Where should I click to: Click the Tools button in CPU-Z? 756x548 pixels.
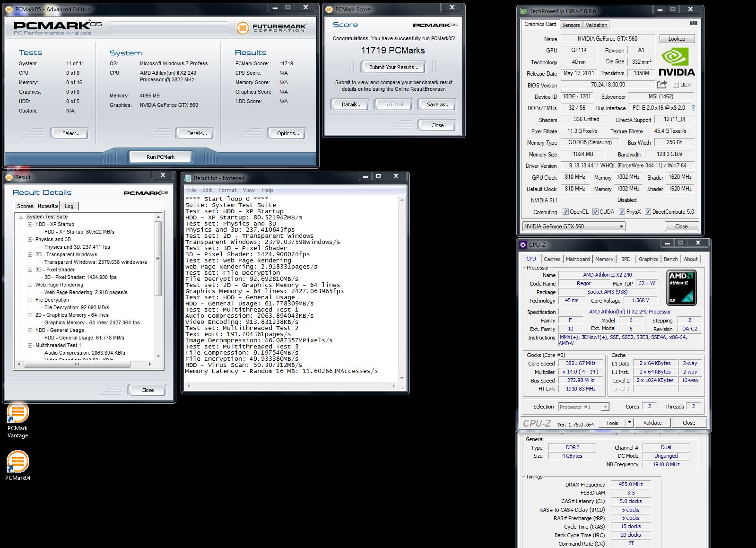tap(612, 423)
